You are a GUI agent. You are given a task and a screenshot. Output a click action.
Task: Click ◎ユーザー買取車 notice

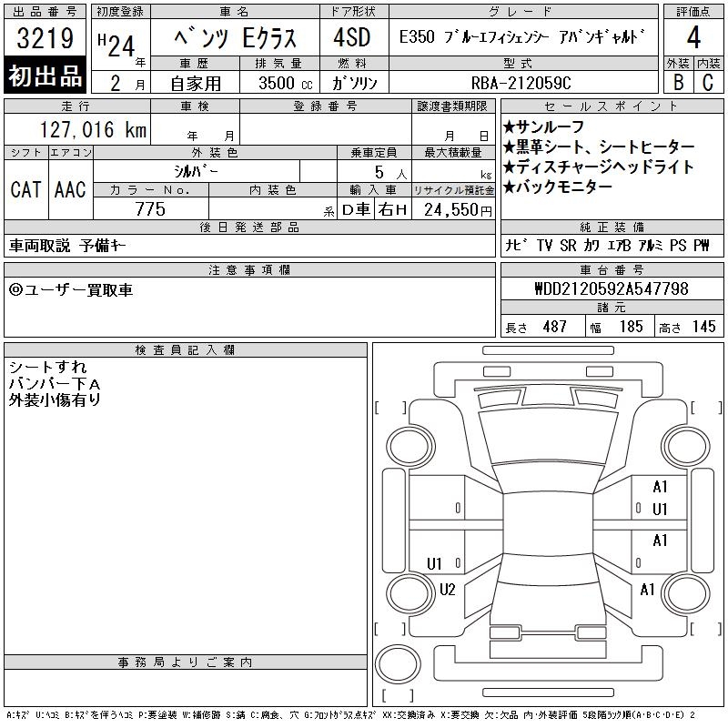click(x=71, y=290)
